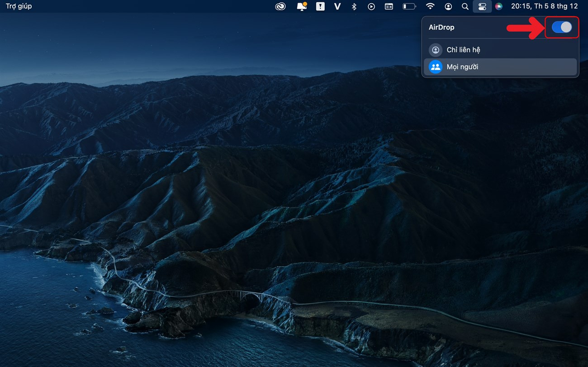This screenshot has width=588, height=367.
Task: Select the 'Chỉ liên hệ' AirDrop option
Action: click(463, 50)
